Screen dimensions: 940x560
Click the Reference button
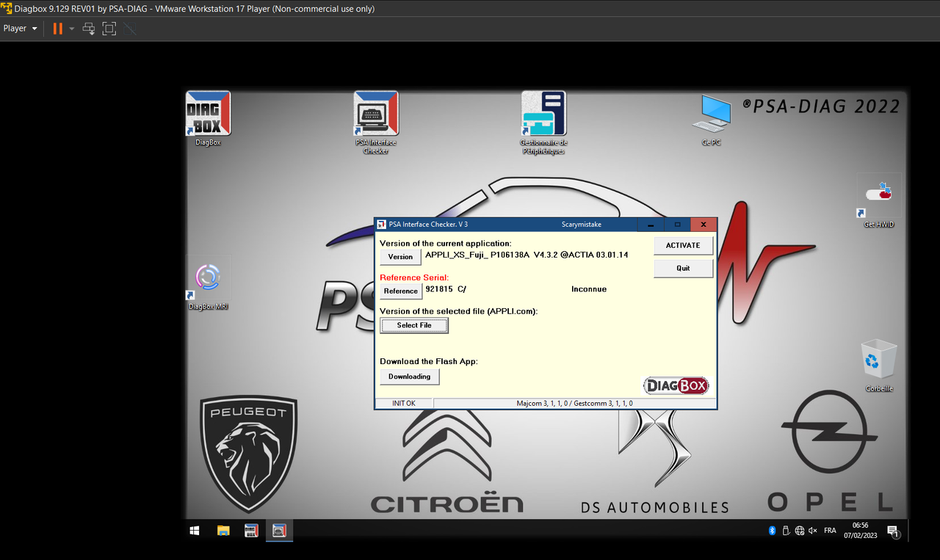[401, 291]
